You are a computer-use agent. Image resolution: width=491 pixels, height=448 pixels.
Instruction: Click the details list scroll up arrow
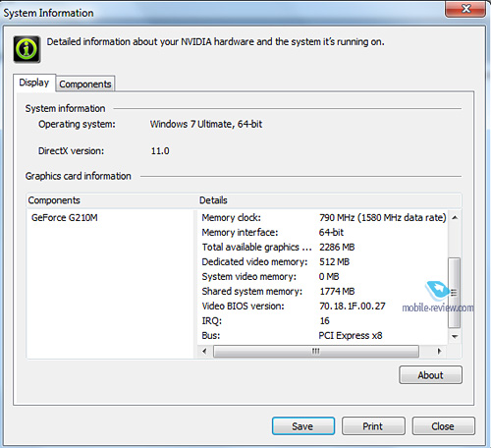tap(455, 217)
